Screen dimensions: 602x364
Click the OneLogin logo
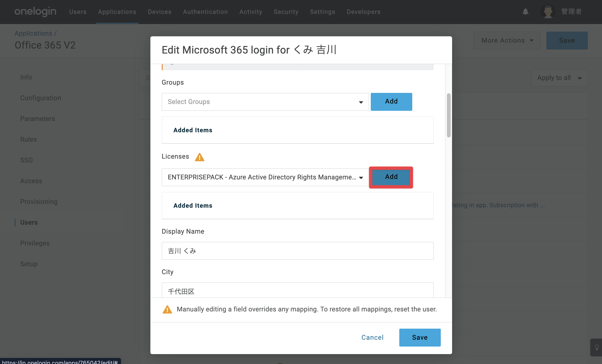[35, 12]
